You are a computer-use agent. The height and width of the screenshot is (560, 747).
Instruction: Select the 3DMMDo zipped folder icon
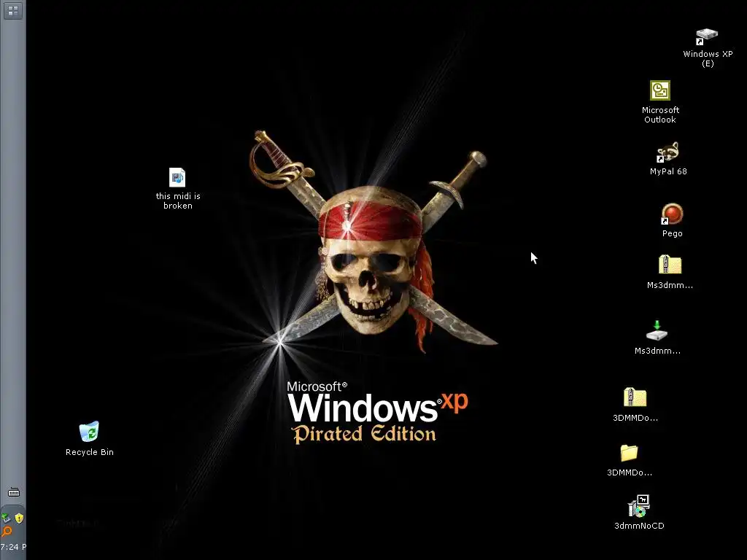[x=635, y=404]
